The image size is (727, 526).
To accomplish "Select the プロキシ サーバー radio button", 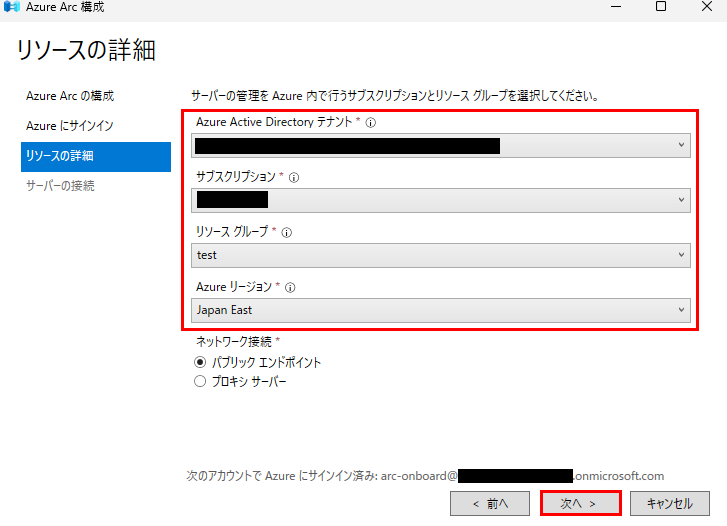I will (x=200, y=381).
